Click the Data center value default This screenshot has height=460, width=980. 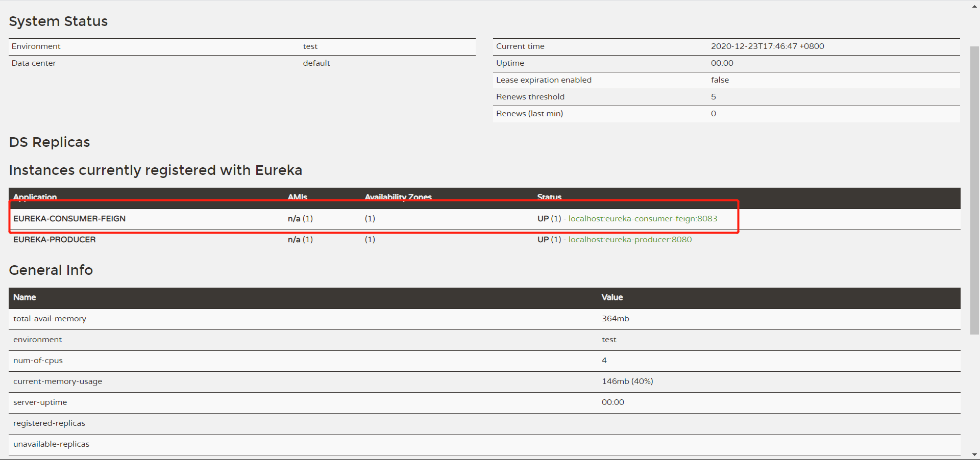coord(316,63)
